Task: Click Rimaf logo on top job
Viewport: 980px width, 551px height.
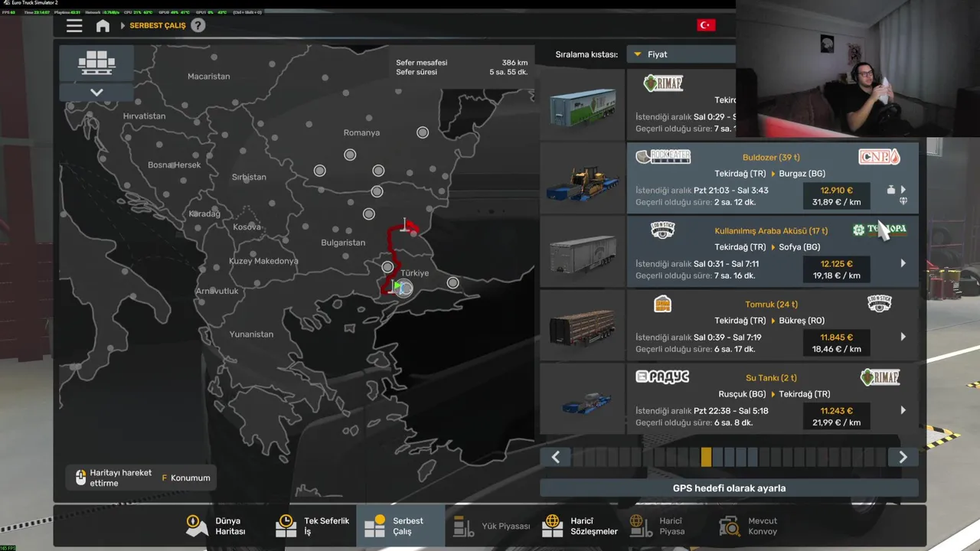Action: click(x=663, y=83)
